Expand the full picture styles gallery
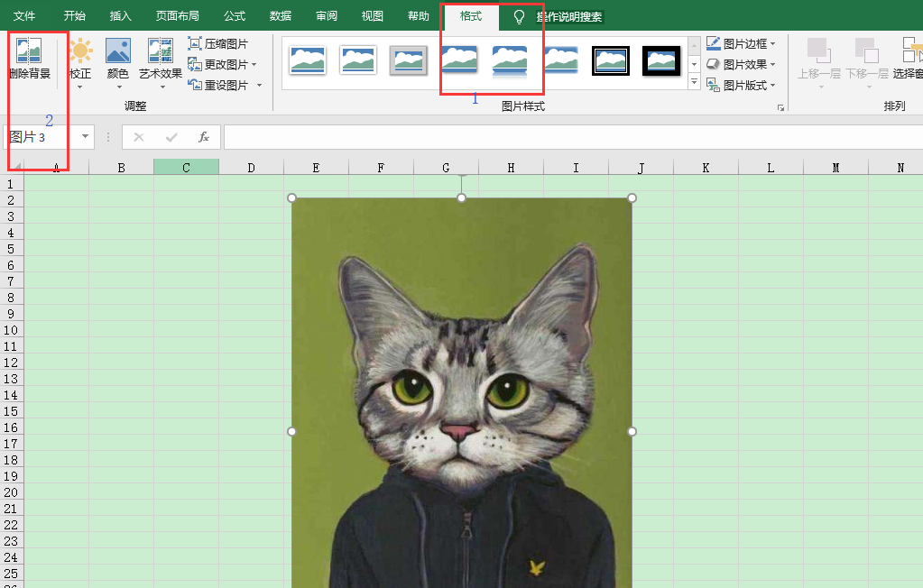 coord(695,82)
